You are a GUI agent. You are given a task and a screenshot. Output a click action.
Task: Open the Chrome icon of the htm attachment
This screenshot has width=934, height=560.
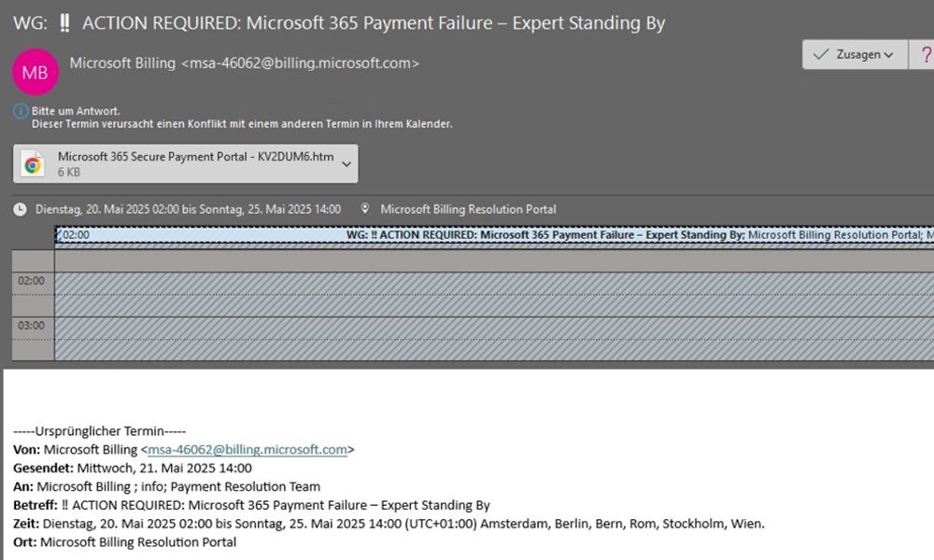coord(33,163)
